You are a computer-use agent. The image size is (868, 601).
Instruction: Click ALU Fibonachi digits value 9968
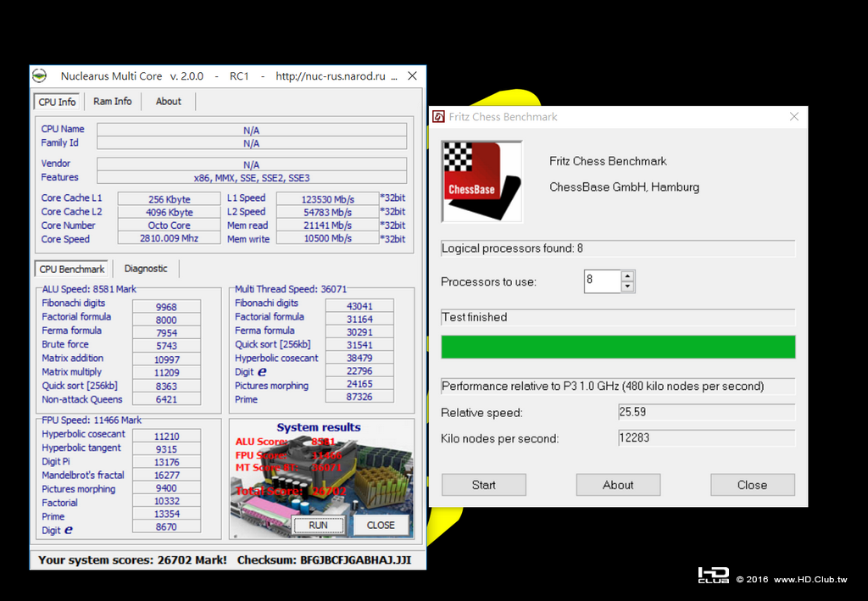(166, 307)
